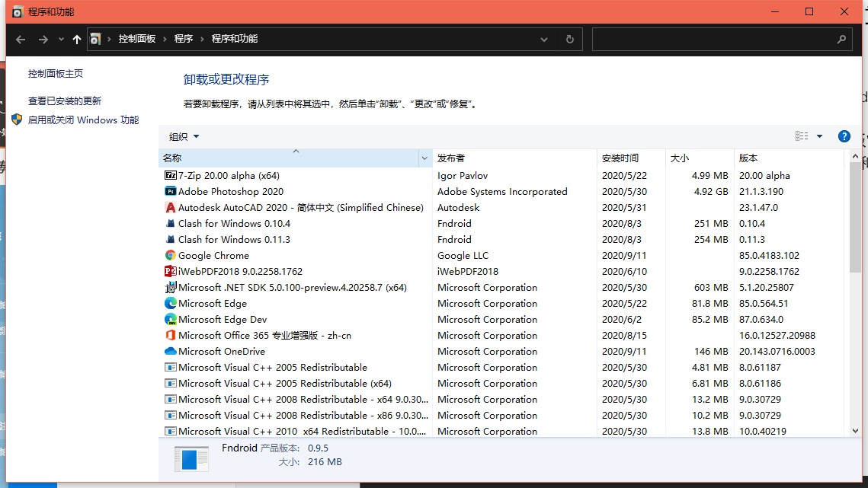Click the scrollbar down arrow
This screenshot has width=868, height=488.
pos(855,431)
